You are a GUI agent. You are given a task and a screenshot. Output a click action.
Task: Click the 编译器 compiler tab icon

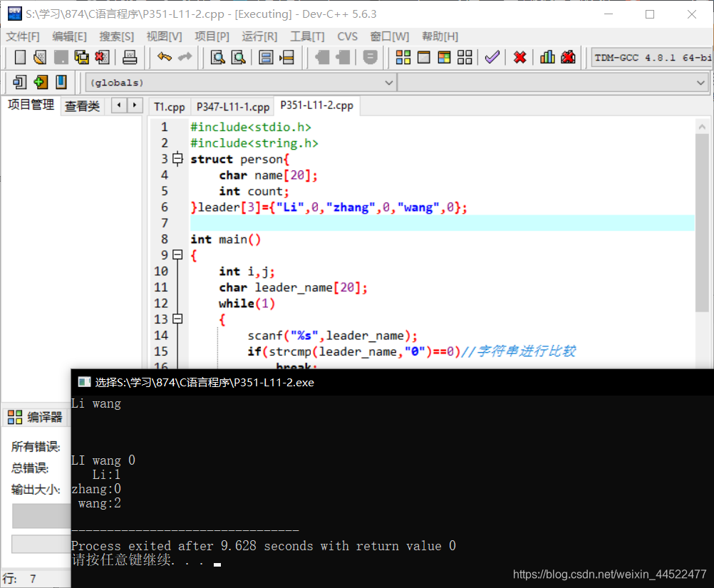(x=14, y=417)
